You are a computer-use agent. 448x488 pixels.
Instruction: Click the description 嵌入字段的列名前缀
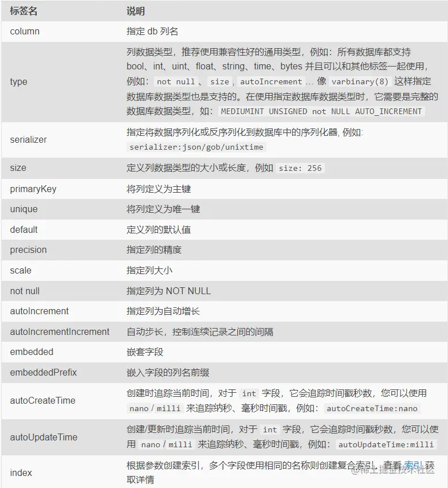click(x=168, y=372)
